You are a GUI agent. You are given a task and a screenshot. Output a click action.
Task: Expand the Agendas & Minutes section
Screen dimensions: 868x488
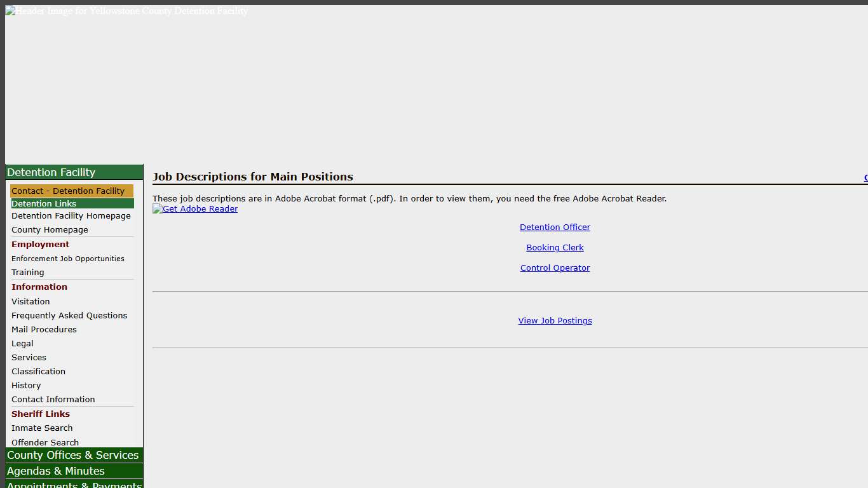55,471
